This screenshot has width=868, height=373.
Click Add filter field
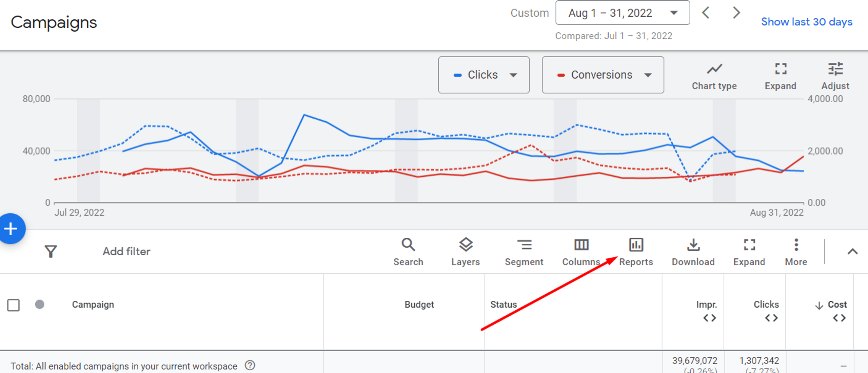point(126,252)
